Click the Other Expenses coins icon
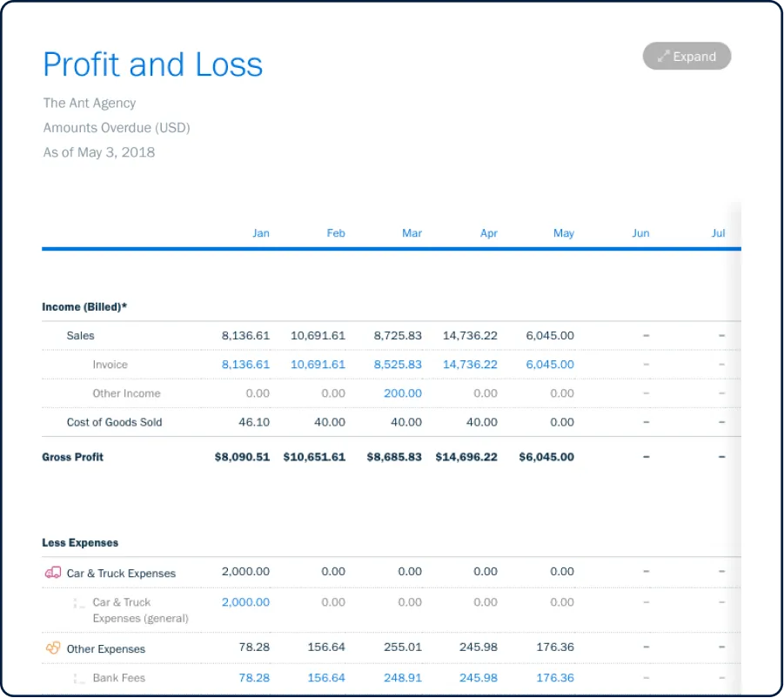The height and width of the screenshot is (698, 784). pos(52,648)
